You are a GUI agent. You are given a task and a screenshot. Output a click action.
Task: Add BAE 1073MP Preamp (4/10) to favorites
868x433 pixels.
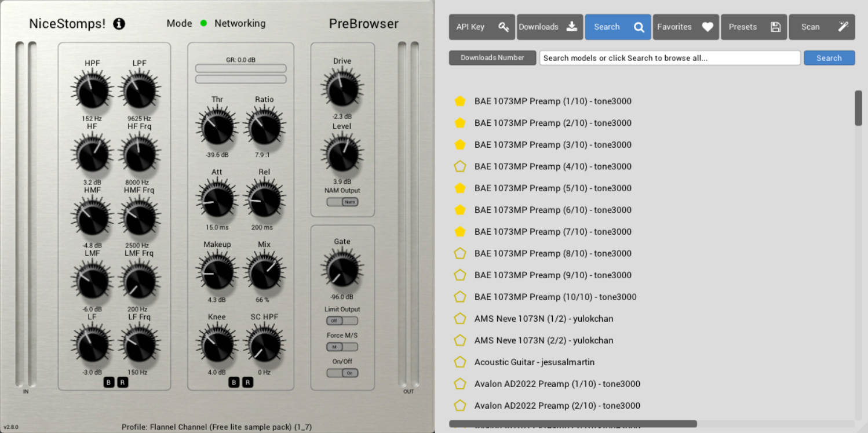[460, 166]
